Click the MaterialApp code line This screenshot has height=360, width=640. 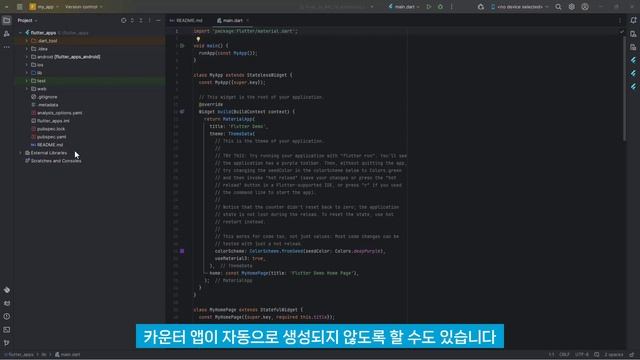229,119
